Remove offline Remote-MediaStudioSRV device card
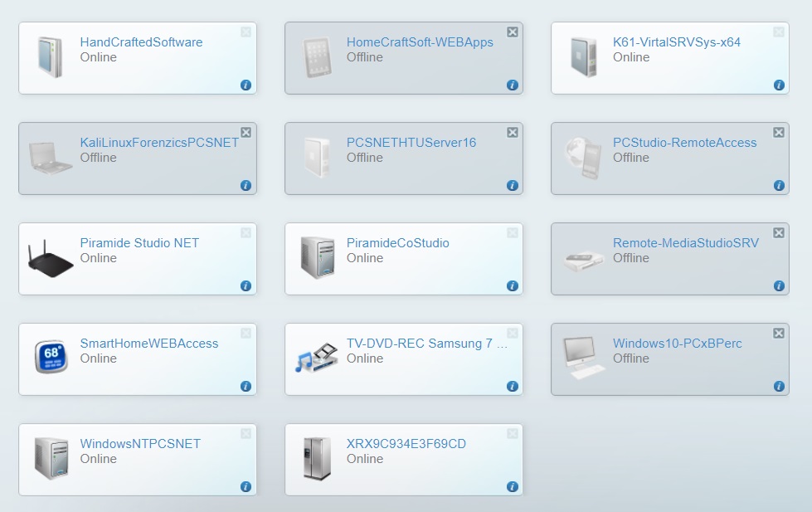This screenshot has height=512, width=812. coord(778,233)
